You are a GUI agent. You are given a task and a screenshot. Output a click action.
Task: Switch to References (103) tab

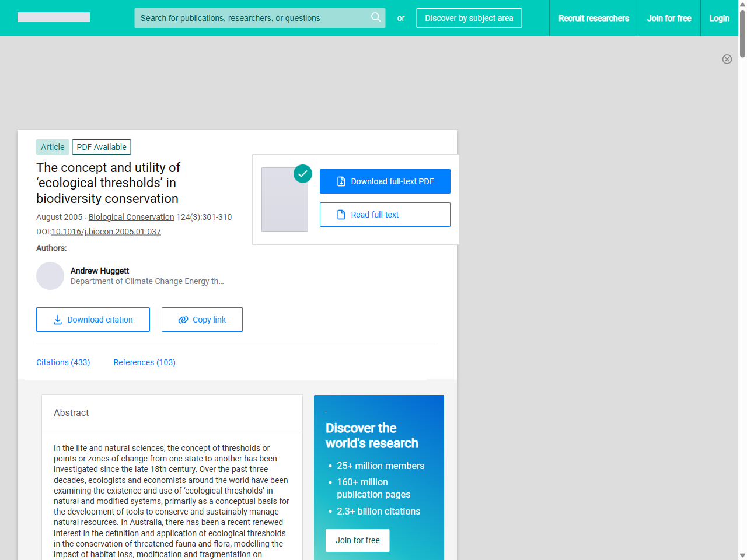(x=144, y=362)
